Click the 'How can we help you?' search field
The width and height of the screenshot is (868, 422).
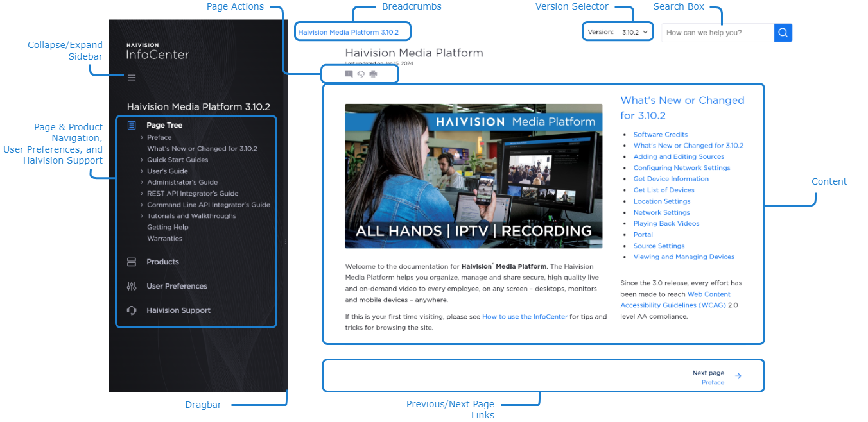point(717,33)
